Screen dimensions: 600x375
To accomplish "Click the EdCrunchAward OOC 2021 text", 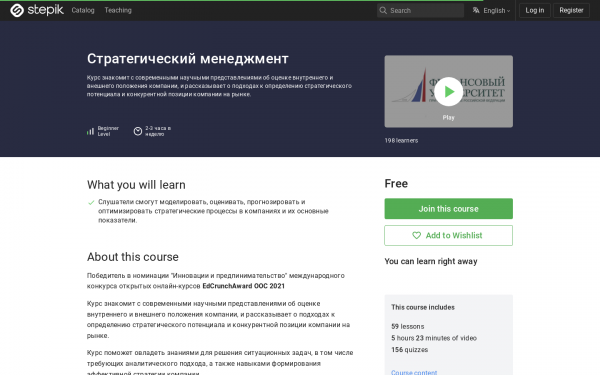I will coord(243,286).
